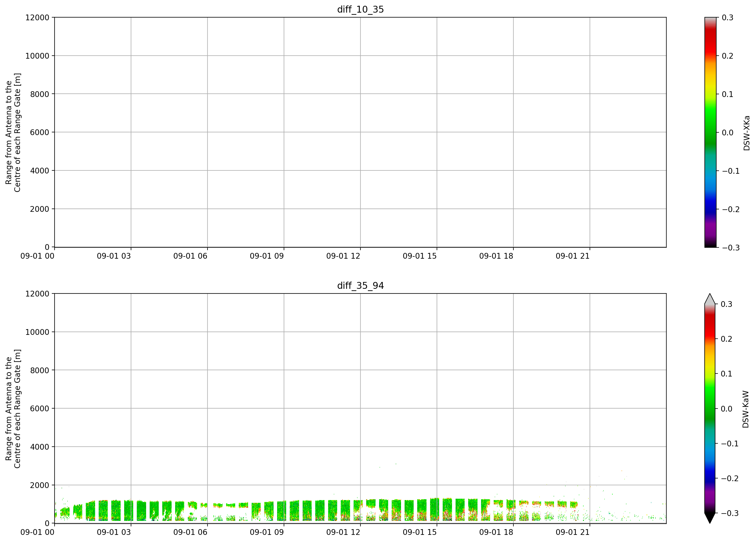Click the bottom plot's y-axis range label
This screenshot has height=542, width=756.
[13, 408]
